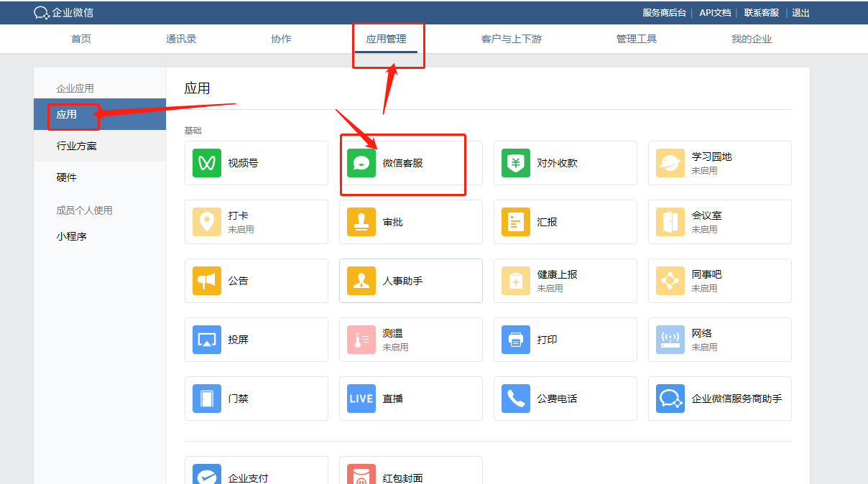
Task: Open 行业方案 in the sidebar
Action: pyautogui.click(x=100, y=146)
